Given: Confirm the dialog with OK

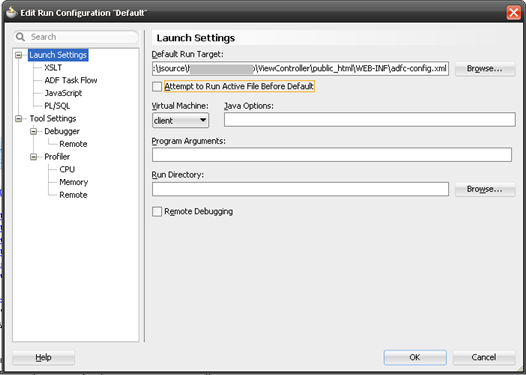Looking at the screenshot, I should click(x=415, y=357).
